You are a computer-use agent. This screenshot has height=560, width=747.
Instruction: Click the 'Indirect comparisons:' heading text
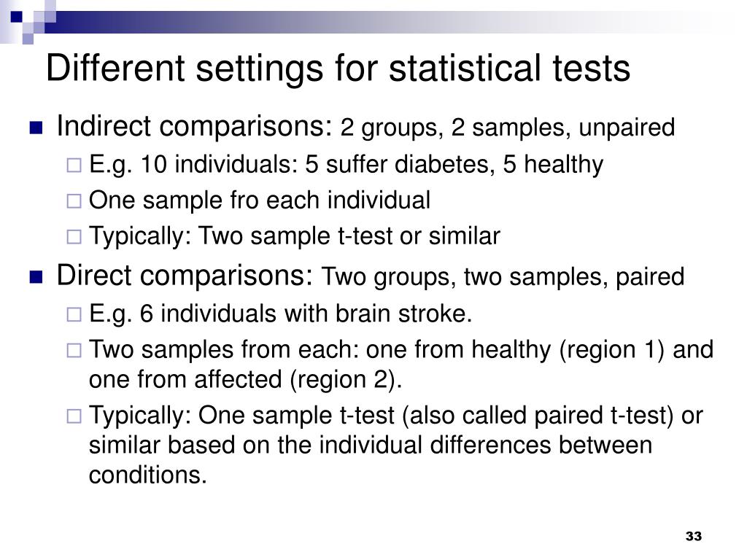coord(194,127)
